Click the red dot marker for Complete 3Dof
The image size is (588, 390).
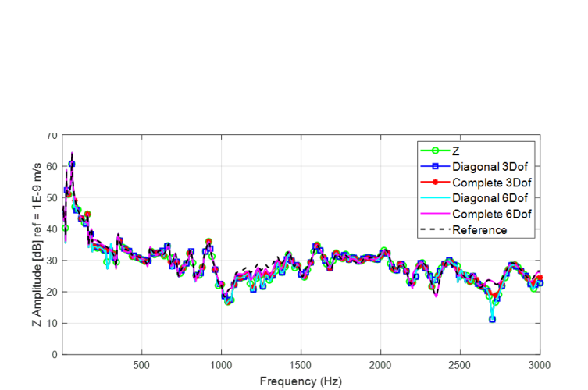coord(435,183)
